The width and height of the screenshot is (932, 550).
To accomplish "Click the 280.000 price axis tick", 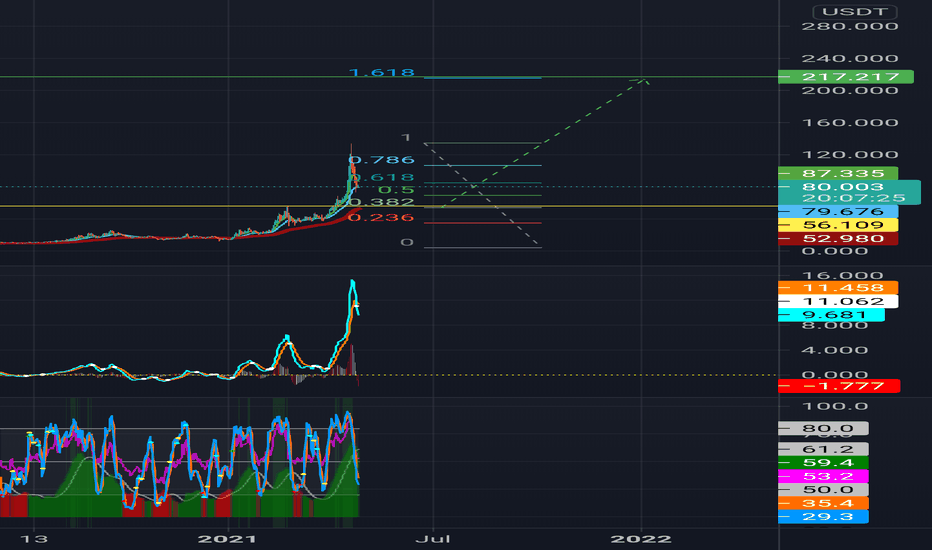I will tap(850, 26).
